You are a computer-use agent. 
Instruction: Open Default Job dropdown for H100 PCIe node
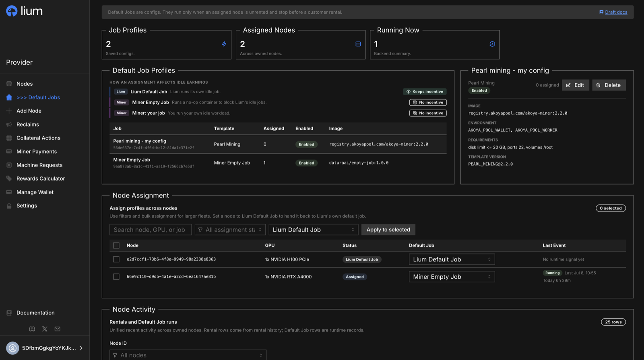pos(452,259)
